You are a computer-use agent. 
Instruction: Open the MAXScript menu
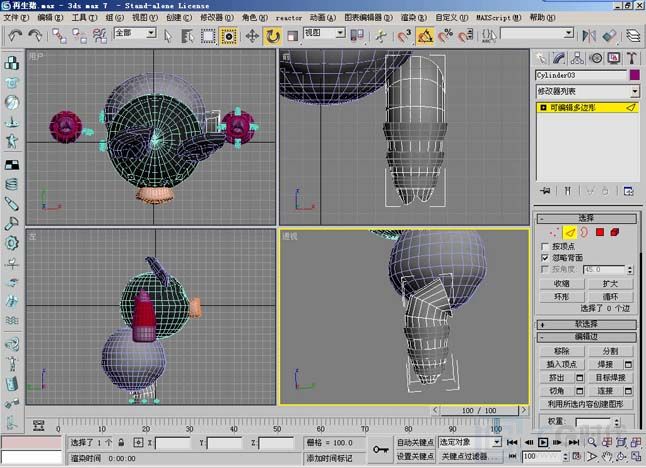(x=499, y=18)
